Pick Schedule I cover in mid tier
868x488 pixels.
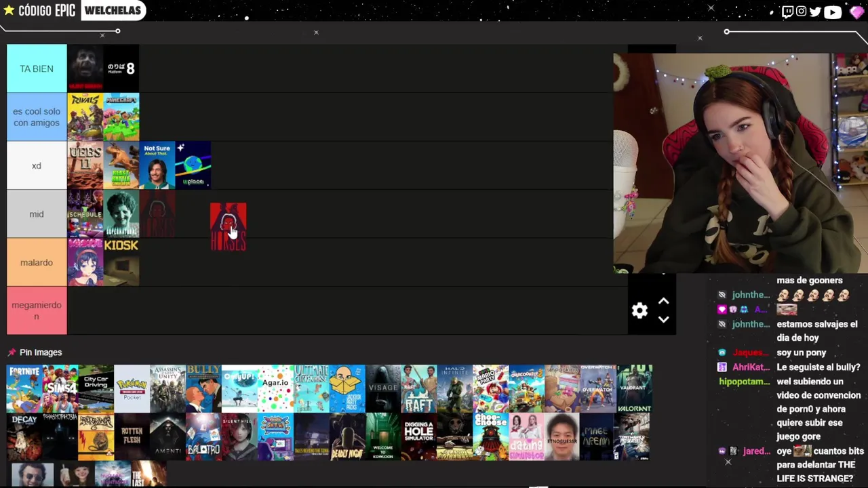(x=85, y=213)
